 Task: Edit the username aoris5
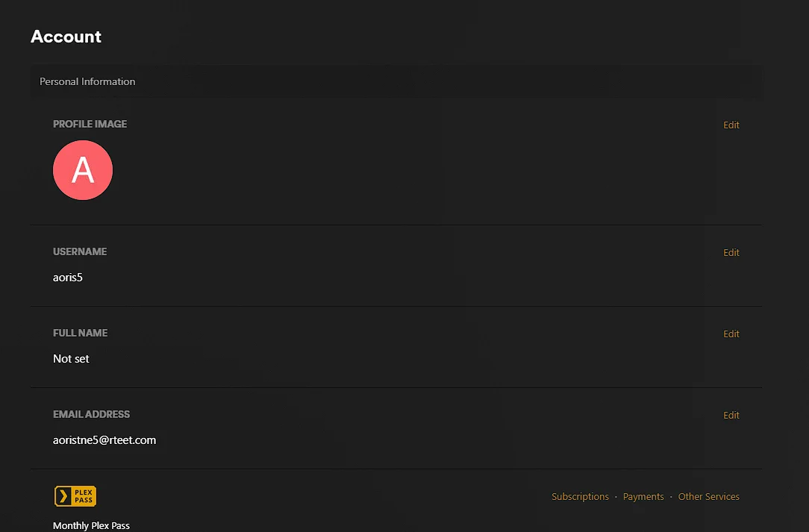(731, 252)
